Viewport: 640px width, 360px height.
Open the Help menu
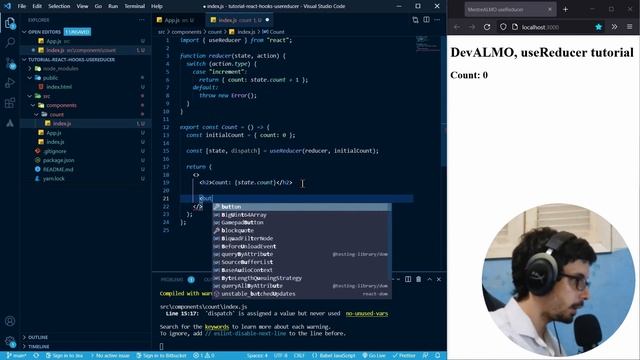point(157,6)
